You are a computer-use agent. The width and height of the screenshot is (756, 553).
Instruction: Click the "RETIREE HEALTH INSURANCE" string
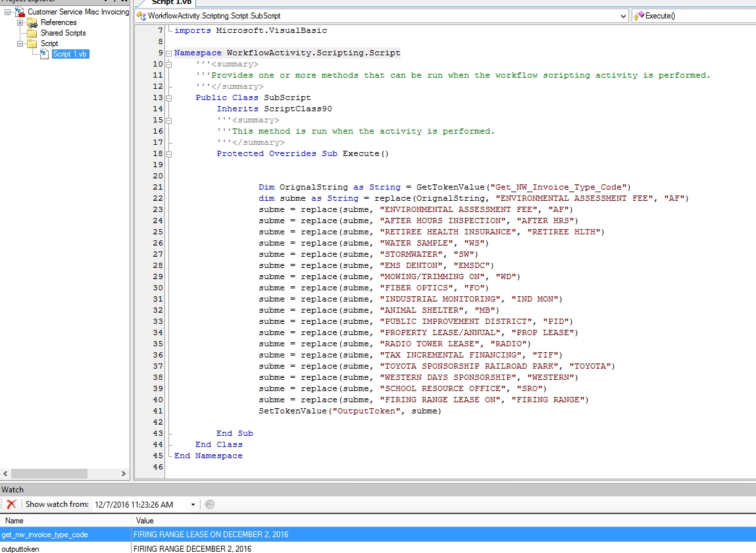[448, 232]
